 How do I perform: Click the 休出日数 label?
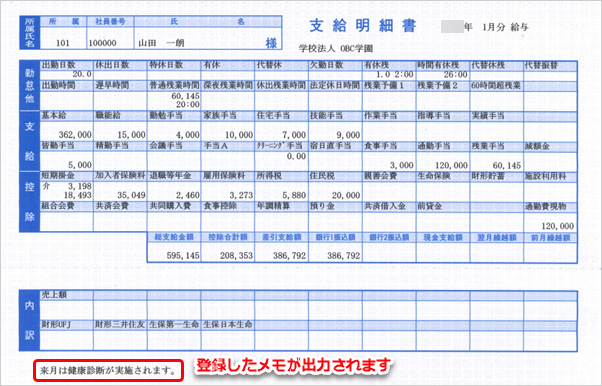(x=112, y=65)
